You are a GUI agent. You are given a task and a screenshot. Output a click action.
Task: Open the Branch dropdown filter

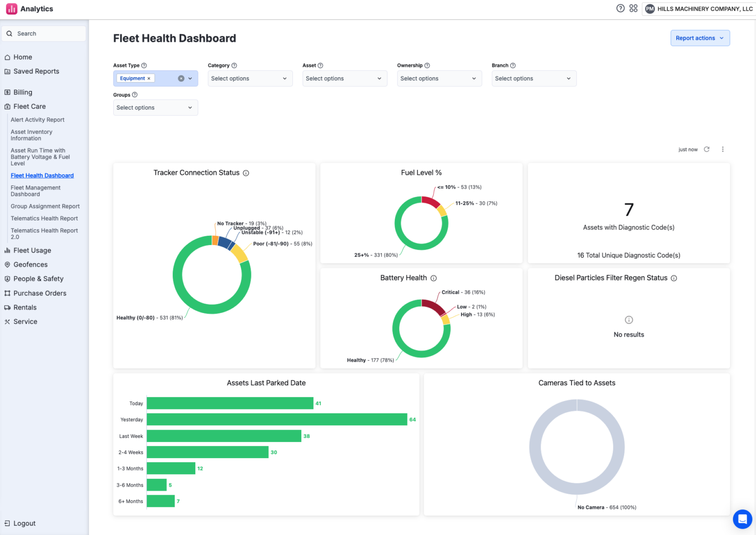pyautogui.click(x=534, y=78)
